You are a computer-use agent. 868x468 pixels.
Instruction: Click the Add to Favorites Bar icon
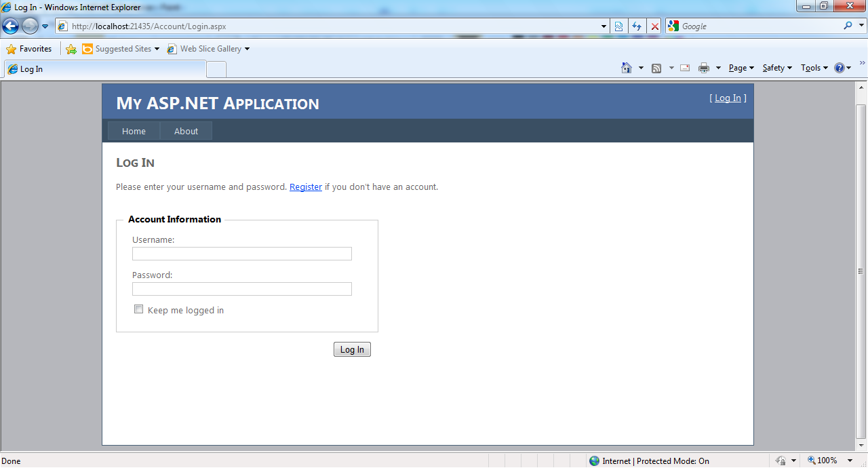(71, 49)
